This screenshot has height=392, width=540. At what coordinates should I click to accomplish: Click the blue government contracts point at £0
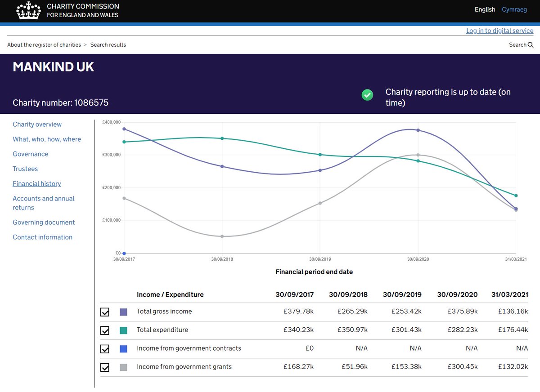pos(124,253)
